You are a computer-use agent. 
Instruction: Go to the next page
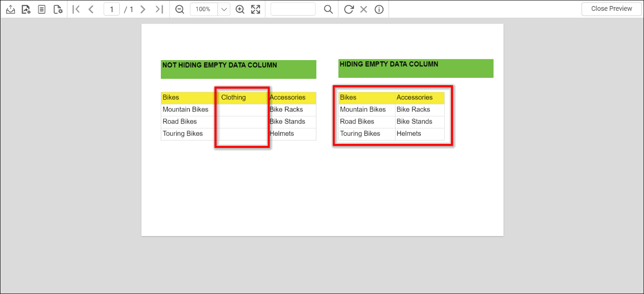tap(143, 9)
